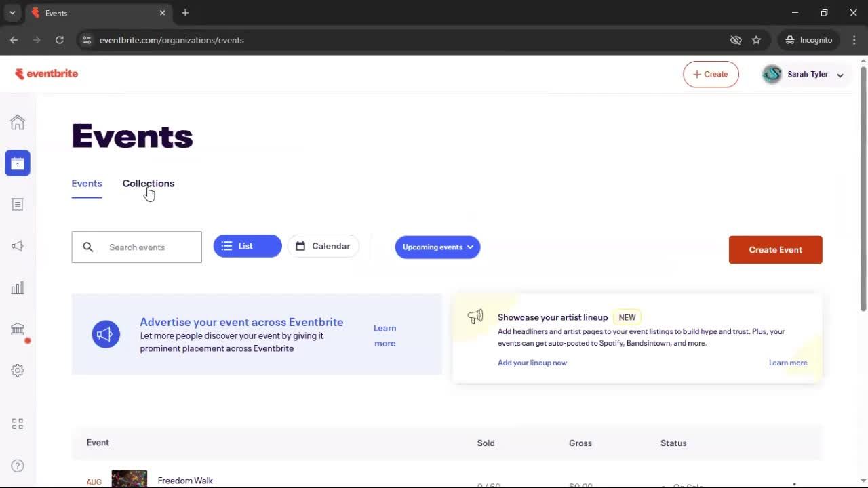Bookmark this page with star icon
This screenshot has height=488, width=868.
(x=756, y=40)
